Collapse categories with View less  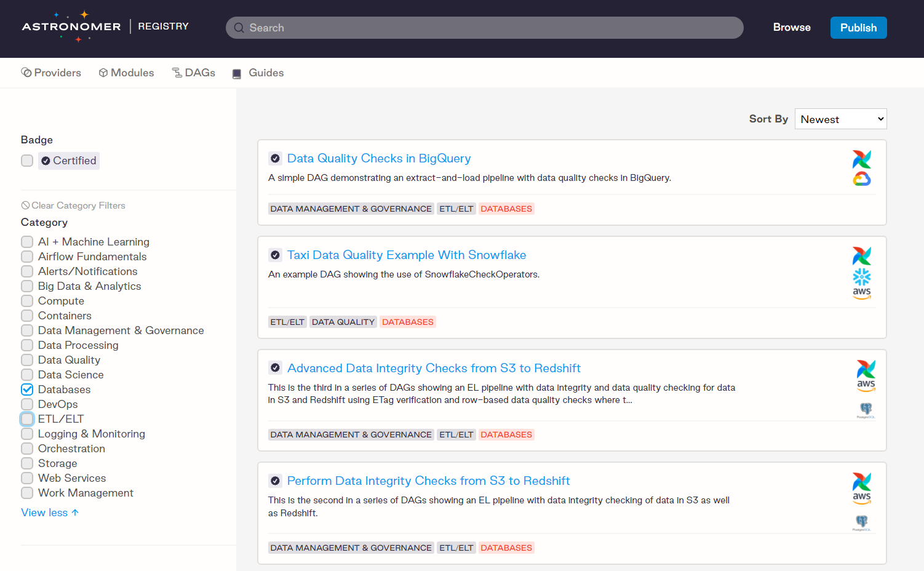coord(50,513)
